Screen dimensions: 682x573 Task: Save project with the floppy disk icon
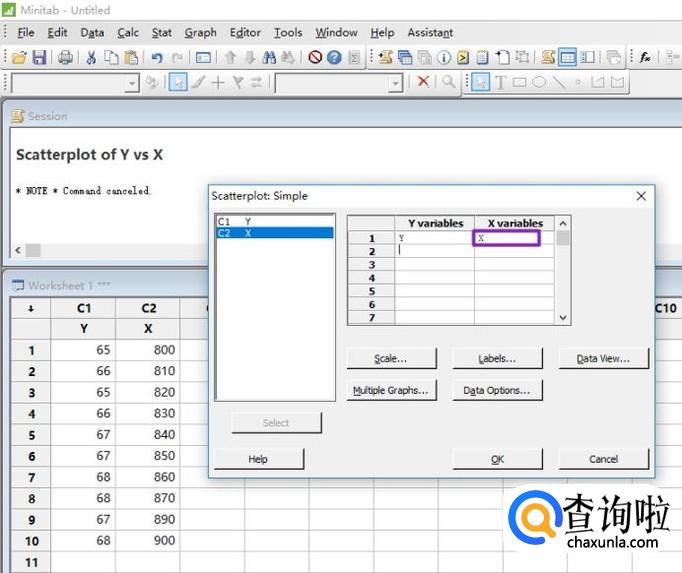coord(39,58)
